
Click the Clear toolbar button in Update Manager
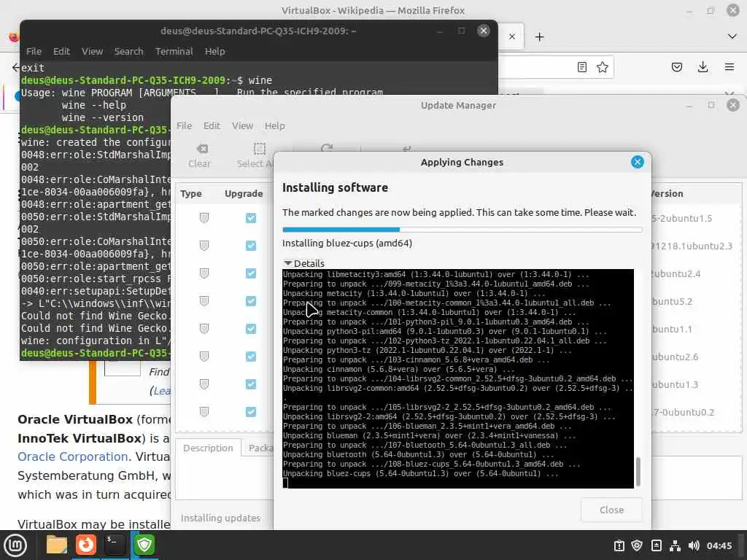point(199,156)
